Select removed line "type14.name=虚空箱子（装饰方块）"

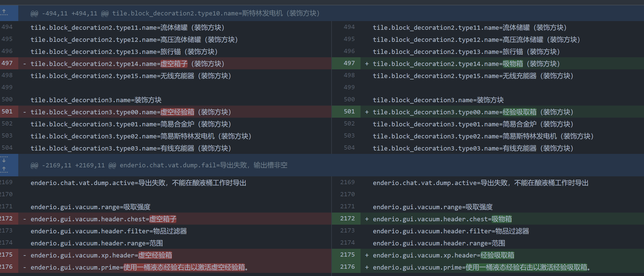click(127, 64)
